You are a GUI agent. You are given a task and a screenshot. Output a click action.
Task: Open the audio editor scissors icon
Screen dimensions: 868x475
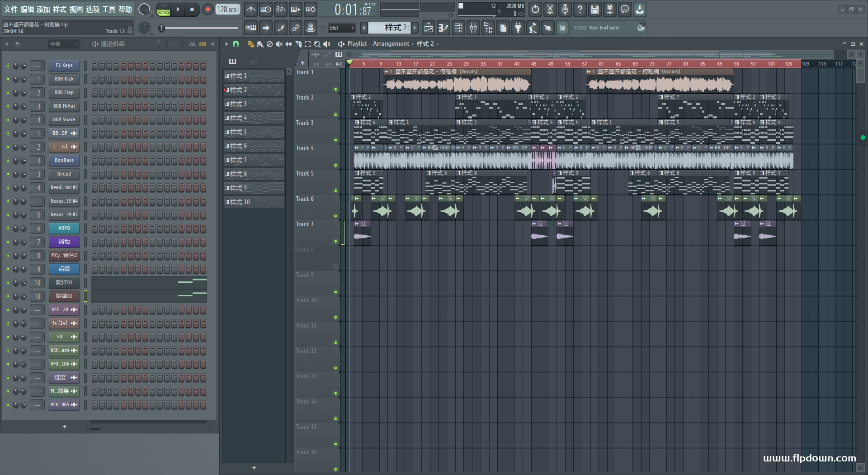coord(550,9)
